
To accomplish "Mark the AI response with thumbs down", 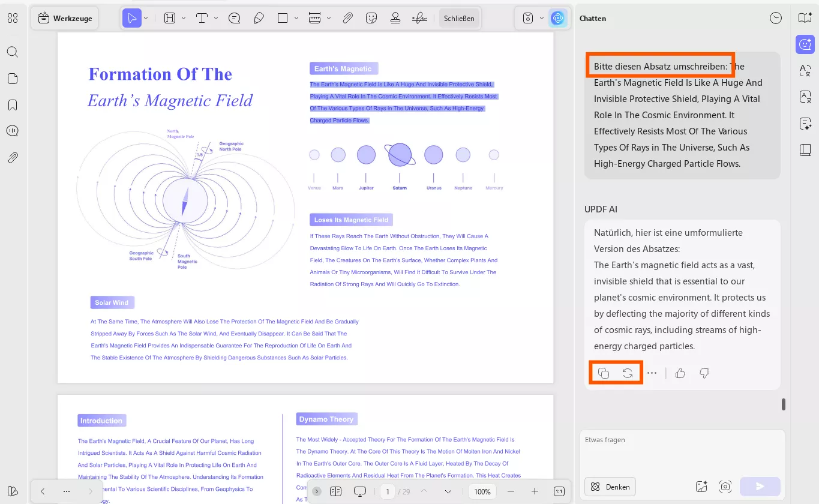I will pos(705,373).
